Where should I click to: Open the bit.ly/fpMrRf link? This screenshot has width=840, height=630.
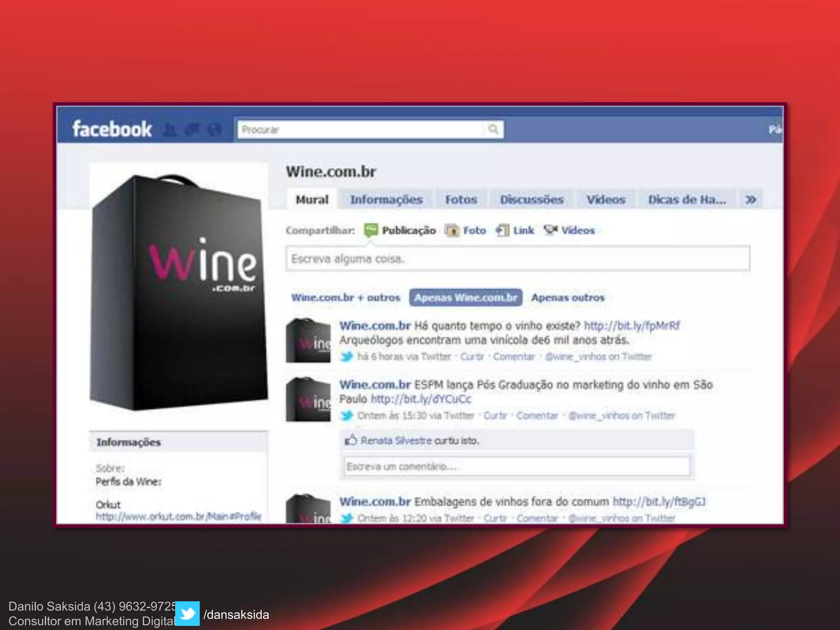point(632,326)
